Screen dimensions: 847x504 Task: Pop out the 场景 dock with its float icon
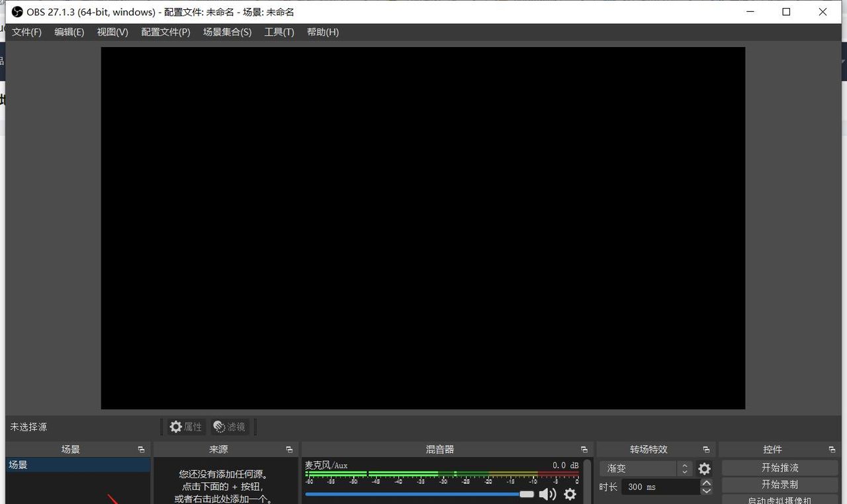coord(141,450)
